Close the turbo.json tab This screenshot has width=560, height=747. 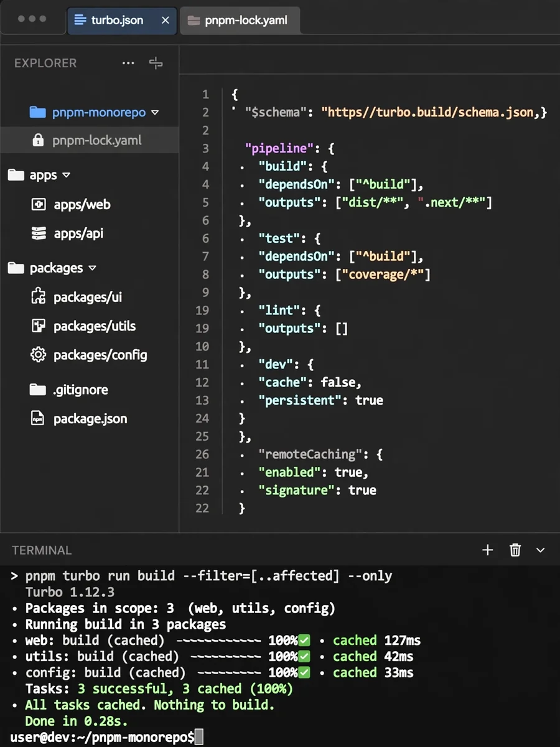pos(166,21)
